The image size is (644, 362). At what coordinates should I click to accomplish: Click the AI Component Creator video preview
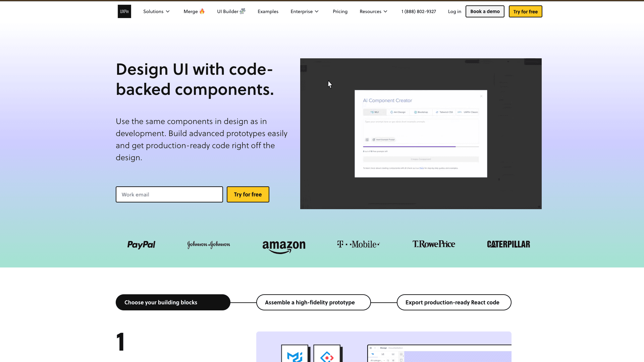[x=421, y=134]
